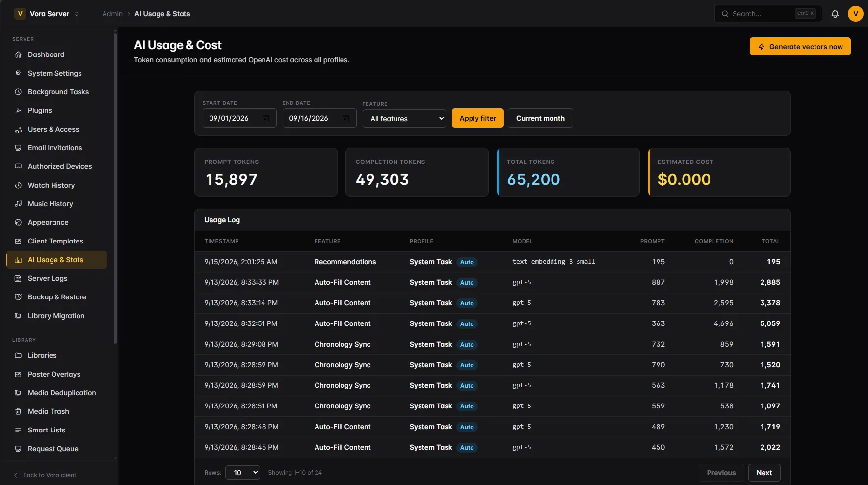Click the end date field 09/16/2026

tap(319, 118)
